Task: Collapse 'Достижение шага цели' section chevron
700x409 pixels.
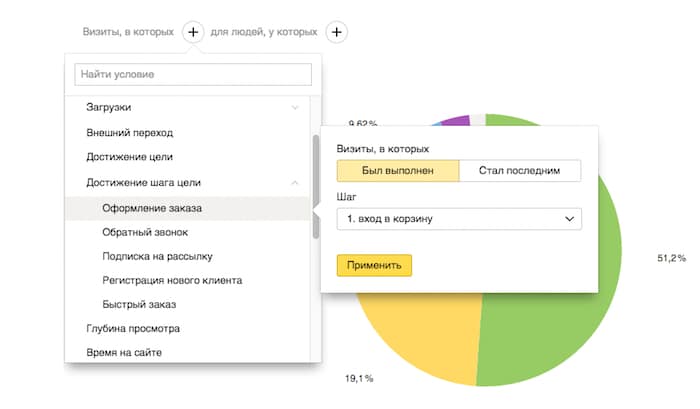Action: click(x=295, y=183)
